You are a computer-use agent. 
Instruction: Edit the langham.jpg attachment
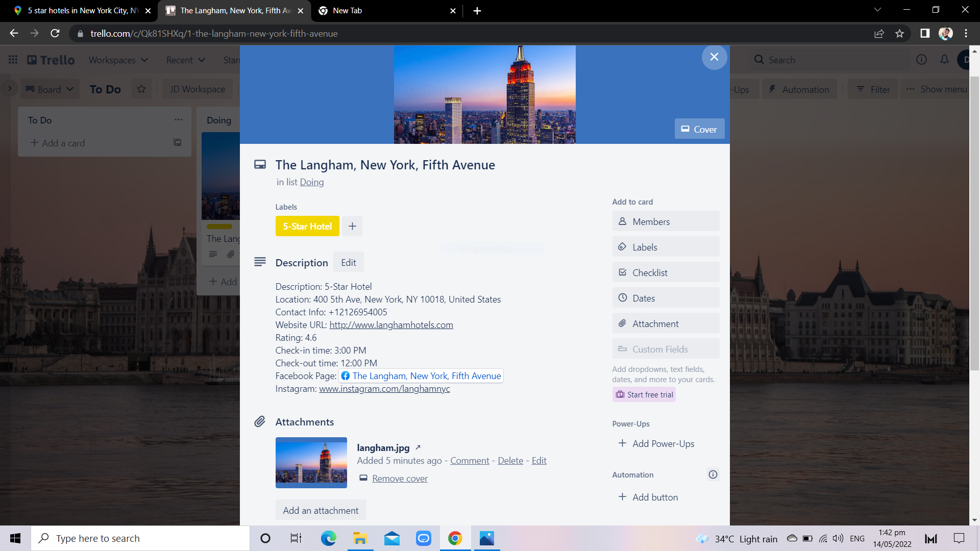point(539,461)
